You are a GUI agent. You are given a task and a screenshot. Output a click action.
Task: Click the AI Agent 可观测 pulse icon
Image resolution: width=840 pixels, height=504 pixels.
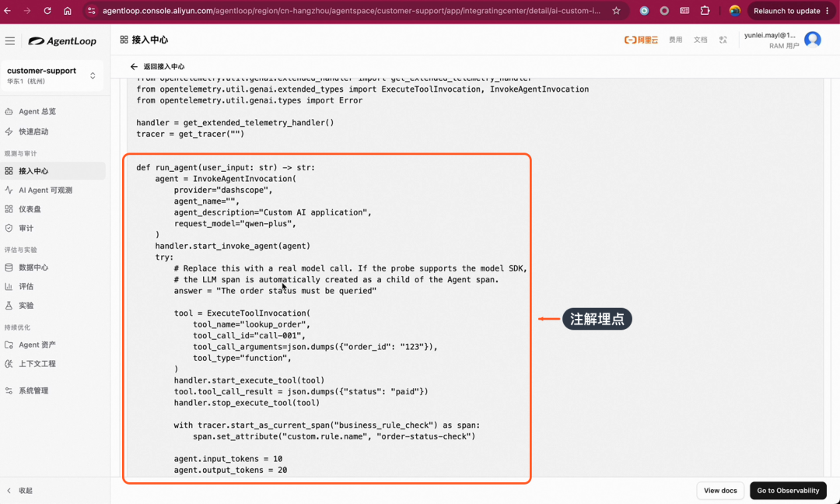point(9,190)
